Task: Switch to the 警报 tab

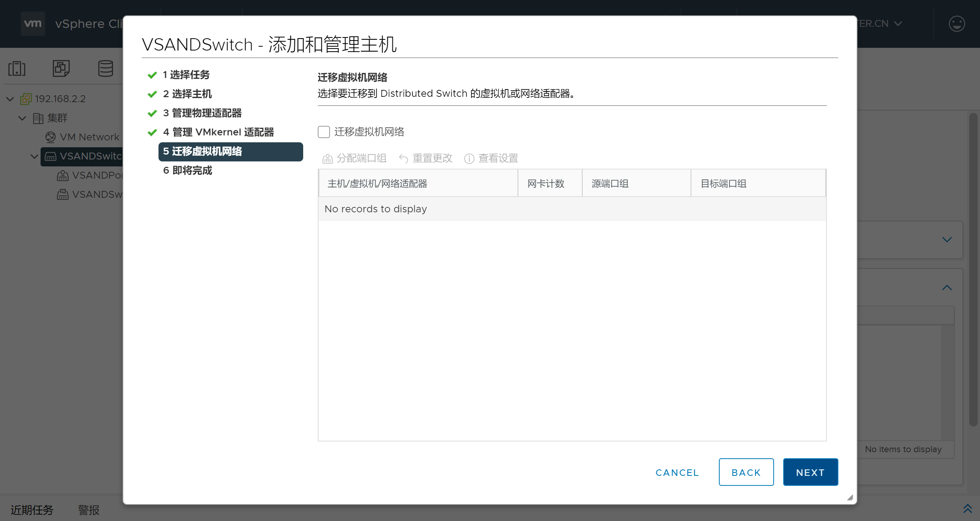Action: pyautogui.click(x=88, y=510)
